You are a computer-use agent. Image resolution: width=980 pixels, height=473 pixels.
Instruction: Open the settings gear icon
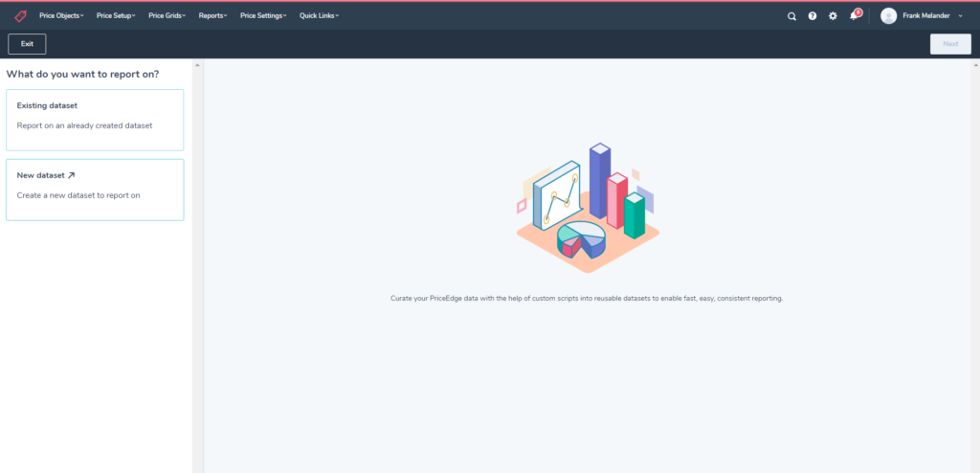834,16
